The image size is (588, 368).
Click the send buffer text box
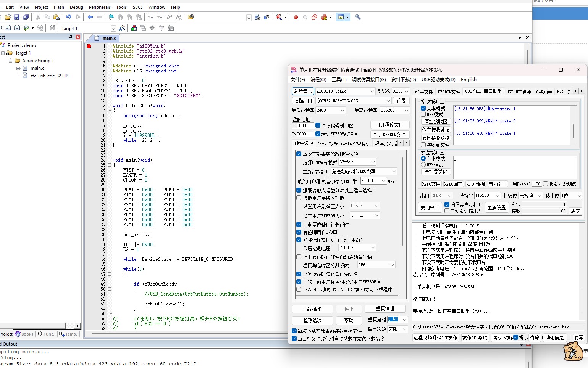pos(514,167)
